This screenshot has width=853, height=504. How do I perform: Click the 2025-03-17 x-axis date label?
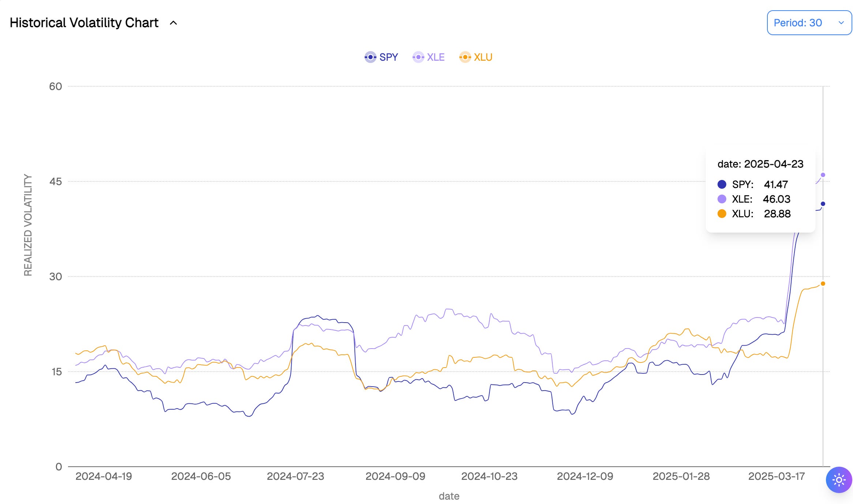coord(776,476)
